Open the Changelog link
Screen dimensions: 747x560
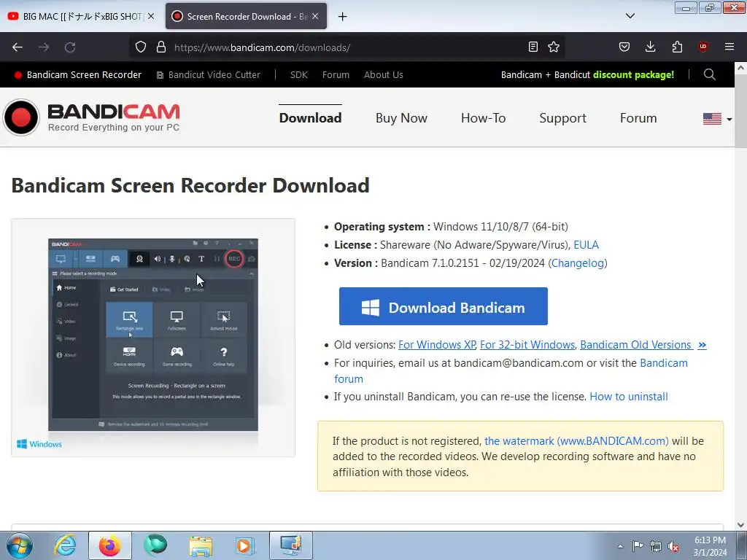pos(578,262)
